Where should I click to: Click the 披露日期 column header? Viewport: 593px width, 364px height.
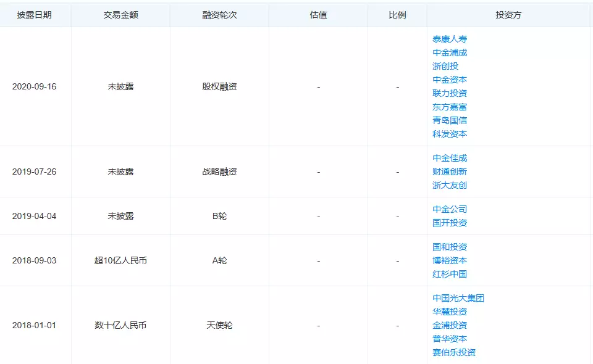34,15
